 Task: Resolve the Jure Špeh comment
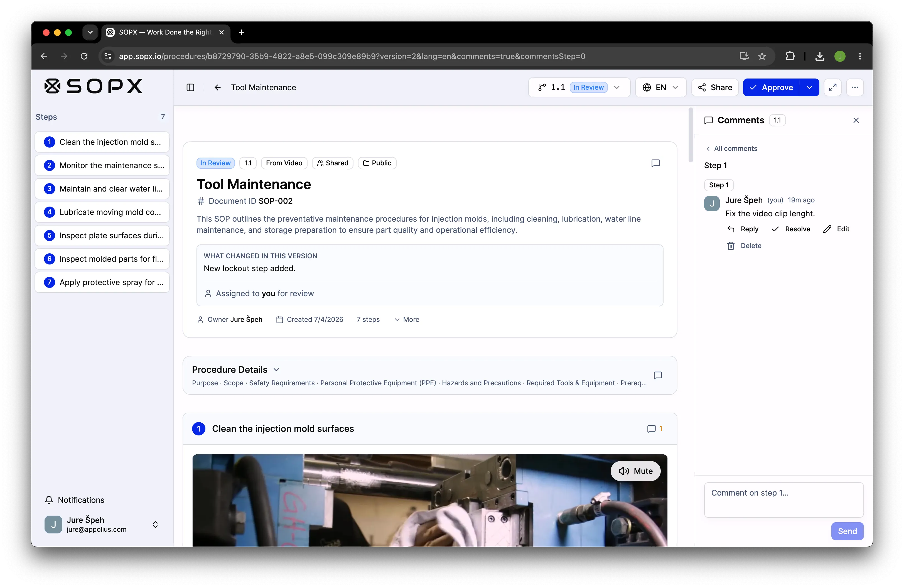click(791, 229)
